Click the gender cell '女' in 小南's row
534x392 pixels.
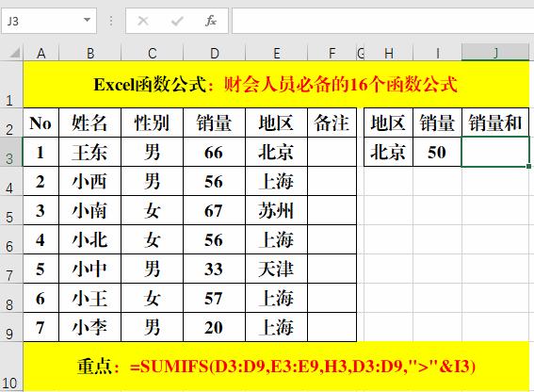[152, 211]
